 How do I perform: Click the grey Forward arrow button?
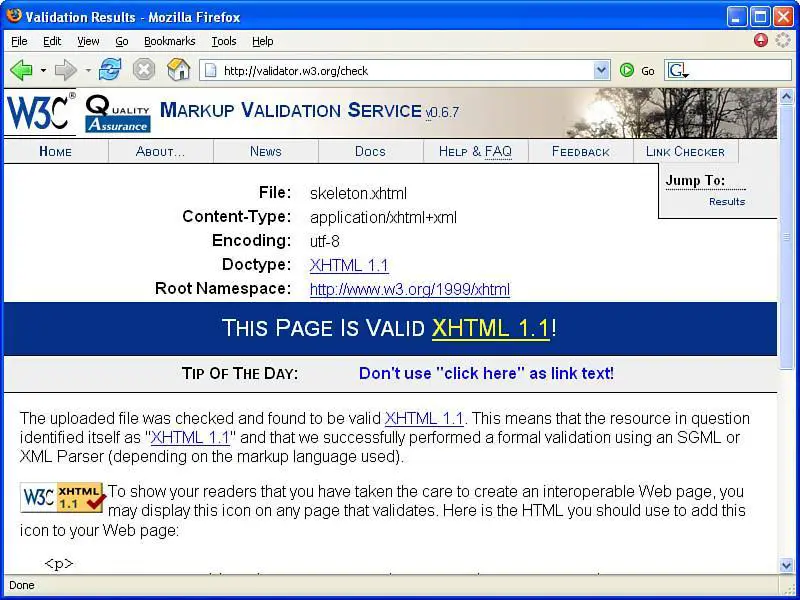(x=65, y=70)
